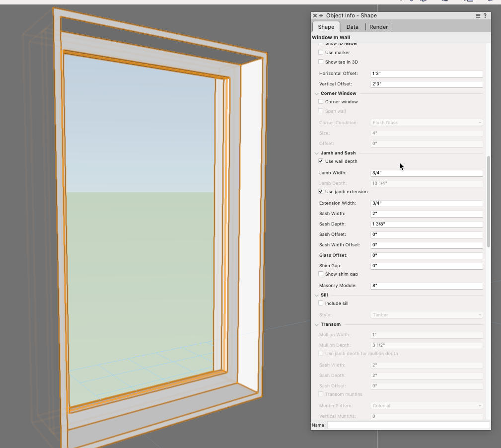This screenshot has height=448, width=501.
Task: Enable the Use marker checkbox
Action: click(x=321, y=52)
